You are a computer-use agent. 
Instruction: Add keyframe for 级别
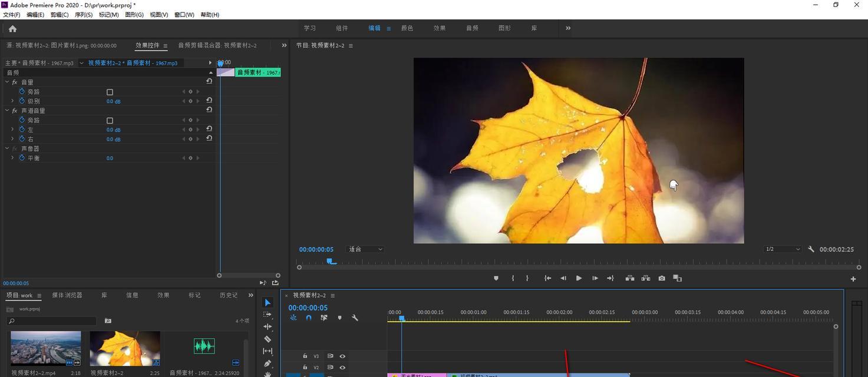[x=190, y=101]
